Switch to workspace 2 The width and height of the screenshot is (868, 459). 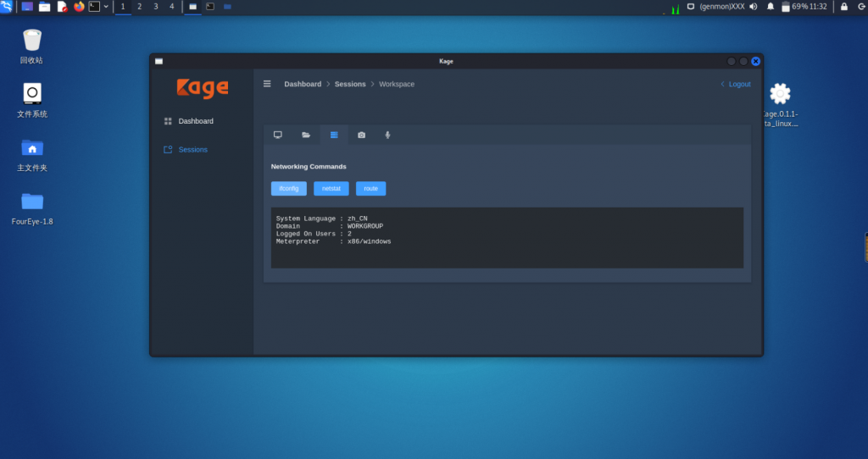(x=140, y=7)
